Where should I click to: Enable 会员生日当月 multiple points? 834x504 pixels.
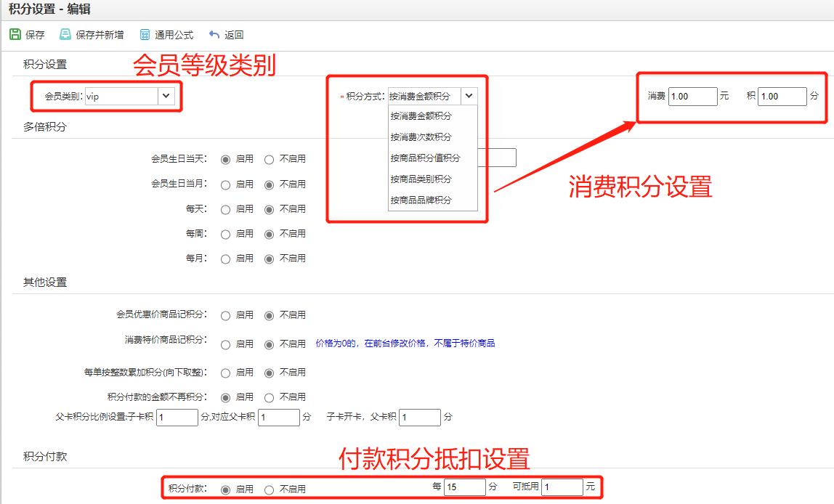coord(226,184)
